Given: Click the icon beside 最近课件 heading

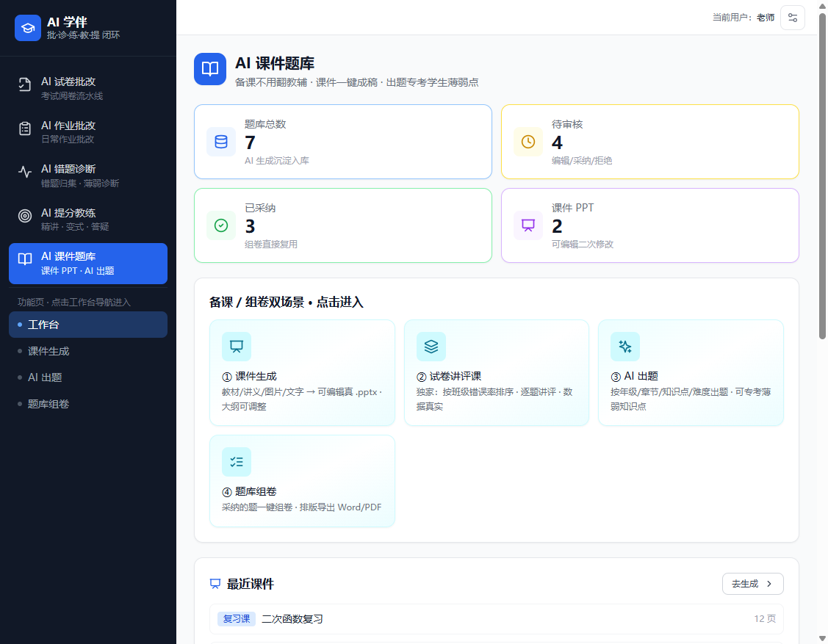Looking at the screenshot, I should [x=215, y=584].
